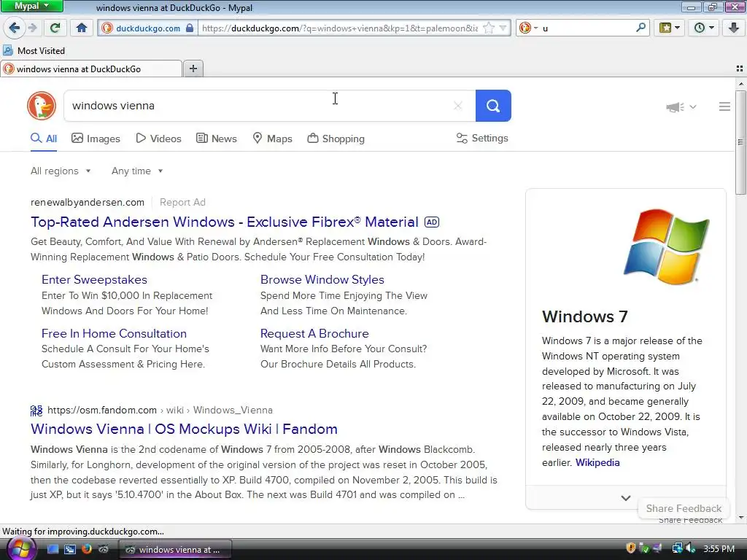Go back with the browser back arrow
This screenshot has width=747, height=560.
point(15,28)
